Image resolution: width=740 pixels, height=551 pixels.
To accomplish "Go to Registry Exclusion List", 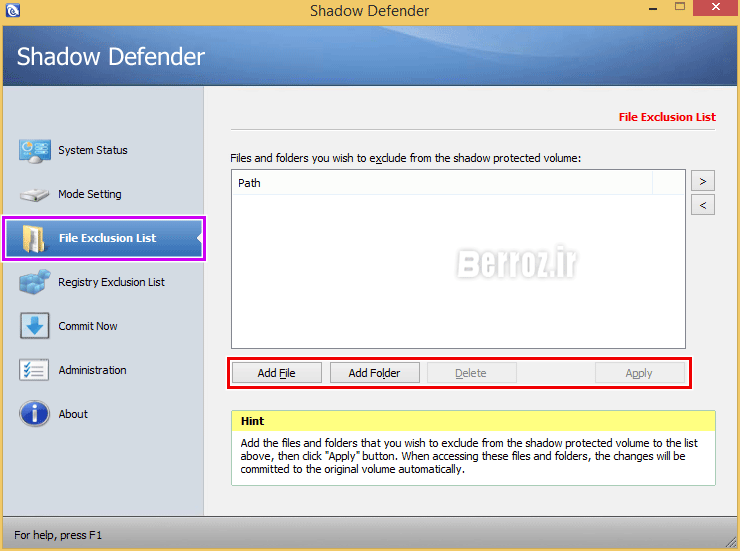I will [111, 282].
